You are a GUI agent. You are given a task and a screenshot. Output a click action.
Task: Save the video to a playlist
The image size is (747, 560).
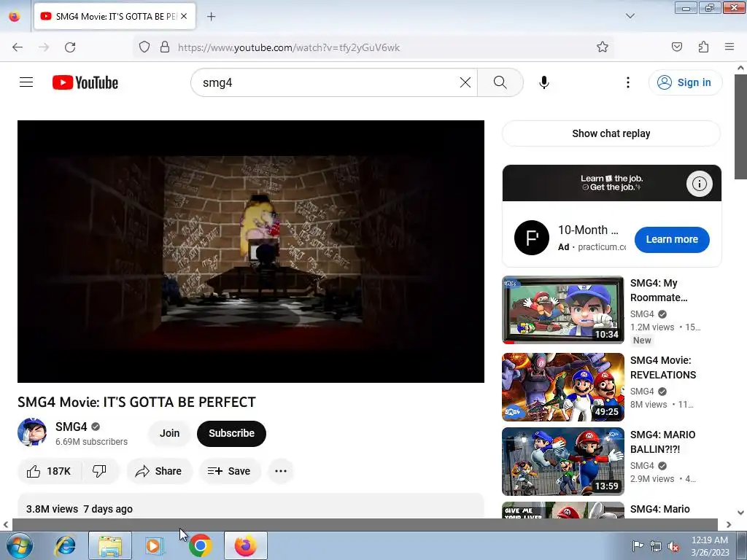pos(229,471)
